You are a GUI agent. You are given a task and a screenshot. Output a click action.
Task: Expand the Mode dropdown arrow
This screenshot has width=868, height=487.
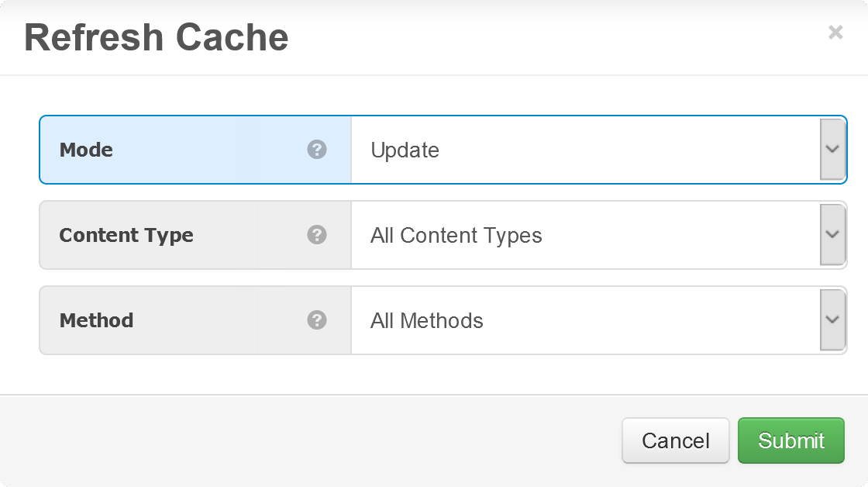click(x=832, y=150)
